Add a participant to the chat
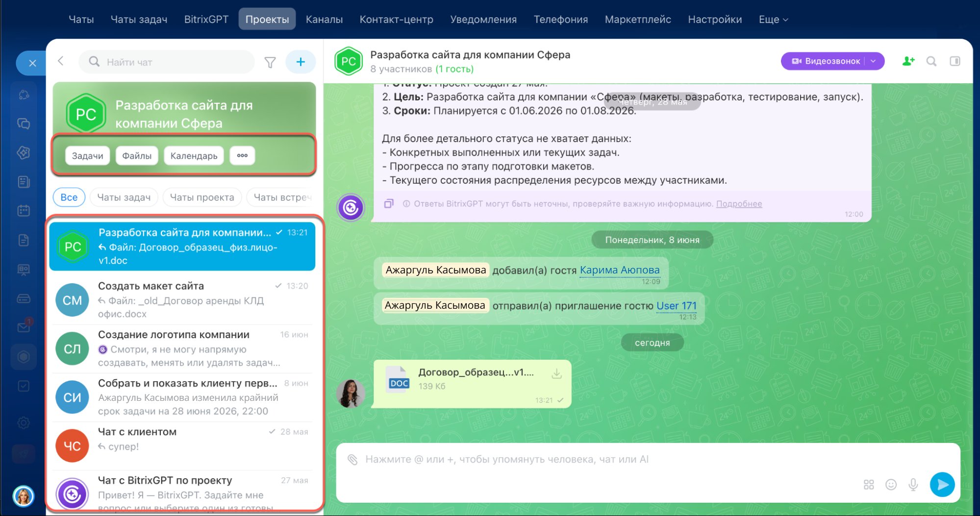Screen dimensions: 980x516 pos(908,61)
